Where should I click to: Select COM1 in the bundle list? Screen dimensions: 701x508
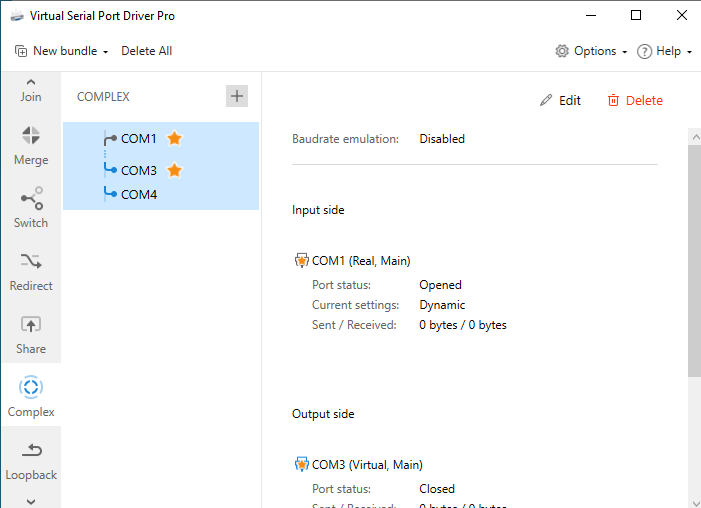pyautogui.click(x=139, y=139)
